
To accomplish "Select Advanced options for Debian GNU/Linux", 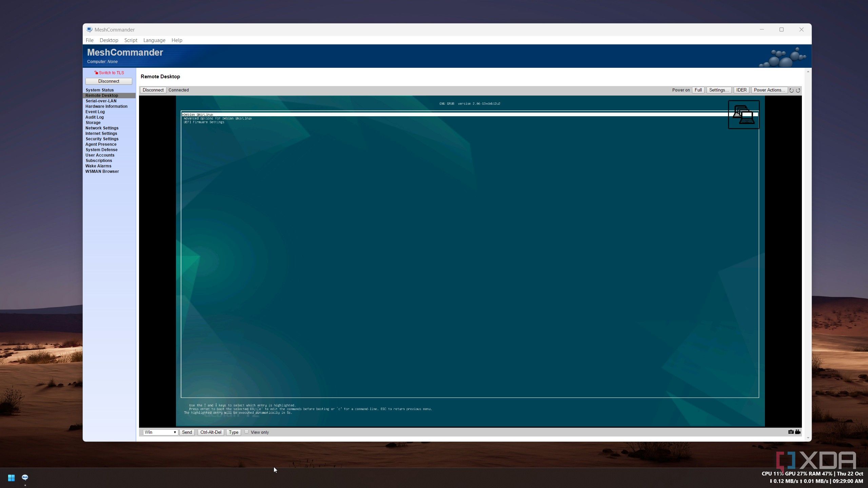I will tap(218, 119).
